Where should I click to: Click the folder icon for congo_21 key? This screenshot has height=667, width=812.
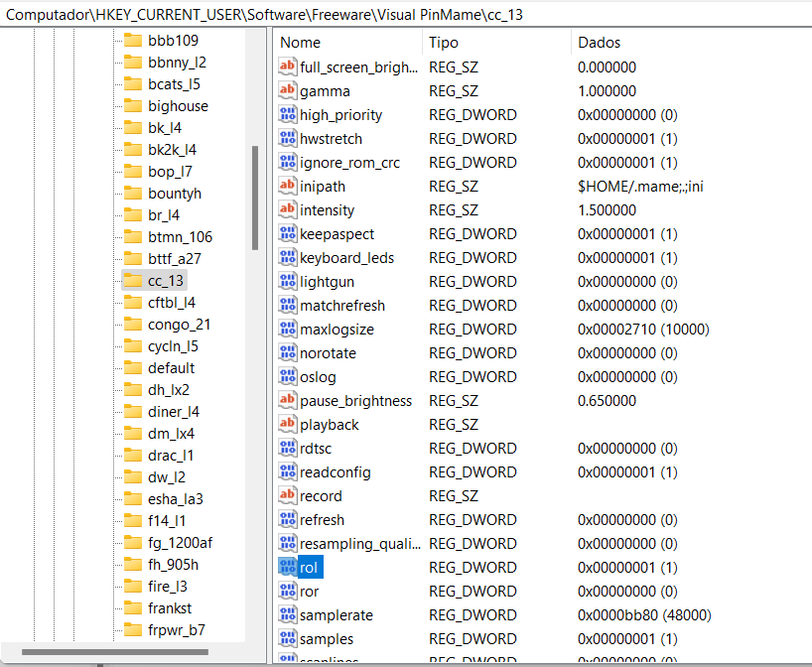(x=133, y=325)
